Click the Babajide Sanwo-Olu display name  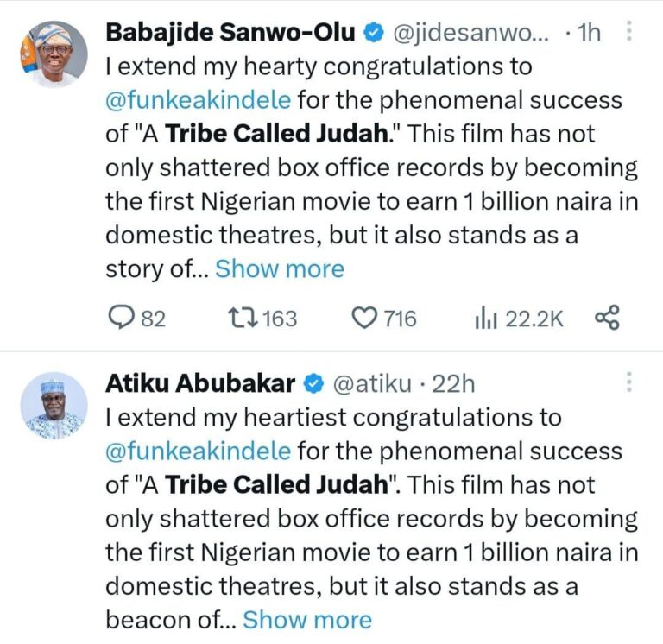point(230,33)
